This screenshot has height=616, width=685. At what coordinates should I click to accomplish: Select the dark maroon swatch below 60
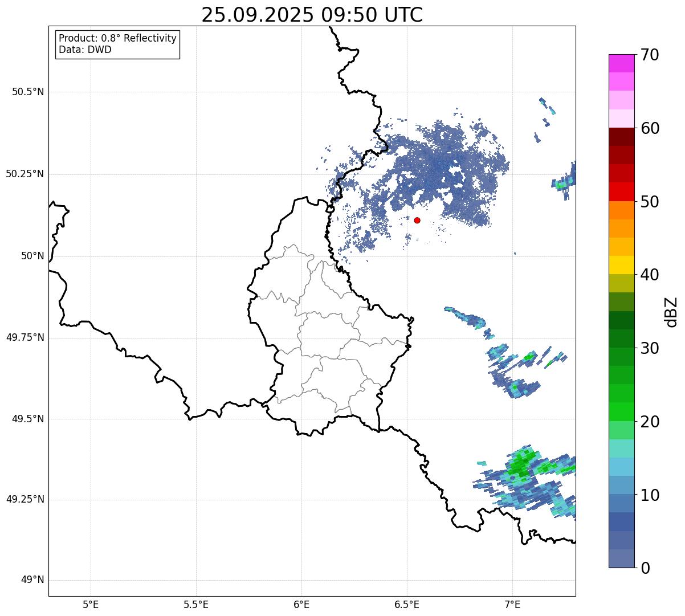pyautogui.click(x=621, y=137)
